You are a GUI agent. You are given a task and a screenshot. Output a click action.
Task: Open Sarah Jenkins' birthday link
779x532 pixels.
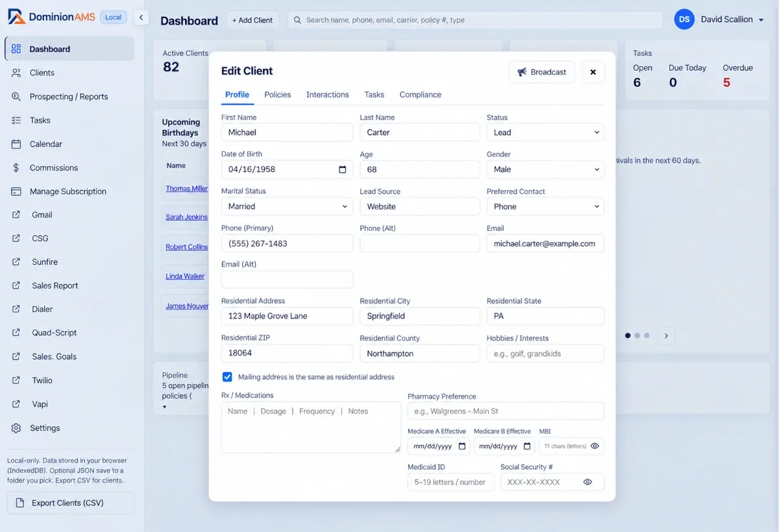(x=186, y=217)
